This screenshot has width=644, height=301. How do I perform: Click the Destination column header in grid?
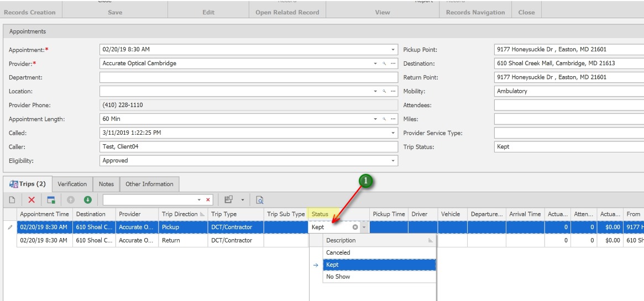pos(94,214)
